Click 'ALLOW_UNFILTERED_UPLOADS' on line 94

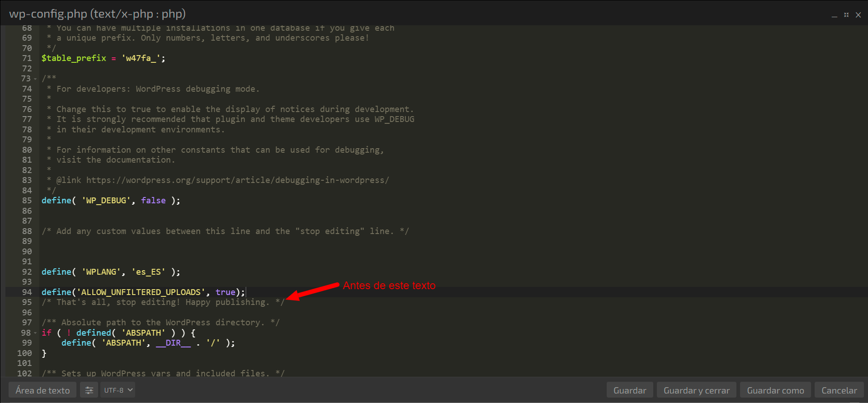click(x=141, y=292)
